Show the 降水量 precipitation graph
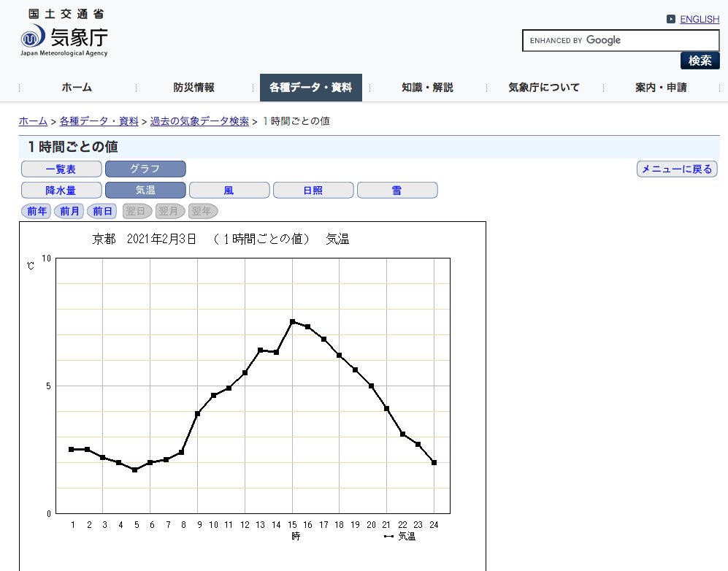The image size is (728, 571). (x=61, y=191)
